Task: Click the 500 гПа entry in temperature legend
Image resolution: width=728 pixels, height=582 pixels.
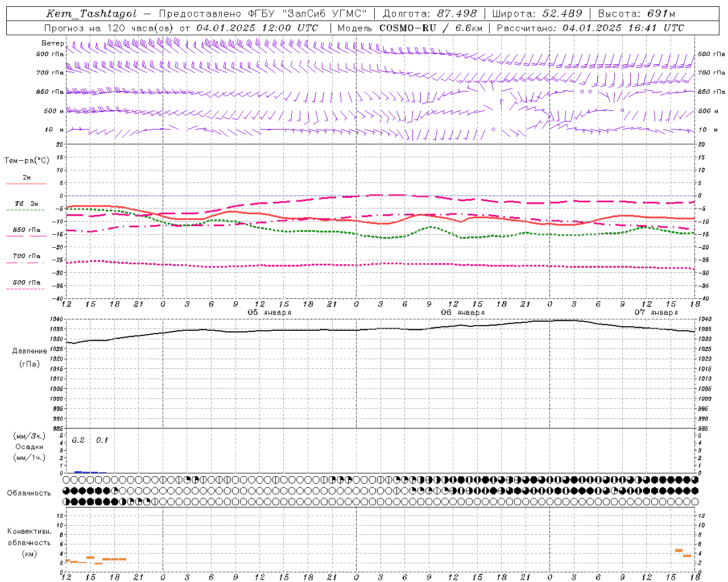Action: pyautogui.click(x=27, y=282)
